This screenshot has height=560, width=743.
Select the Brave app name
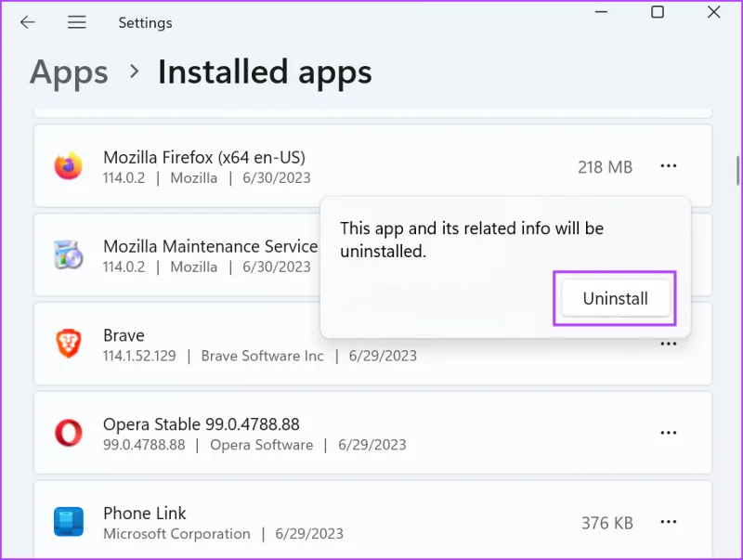[124, 335]
